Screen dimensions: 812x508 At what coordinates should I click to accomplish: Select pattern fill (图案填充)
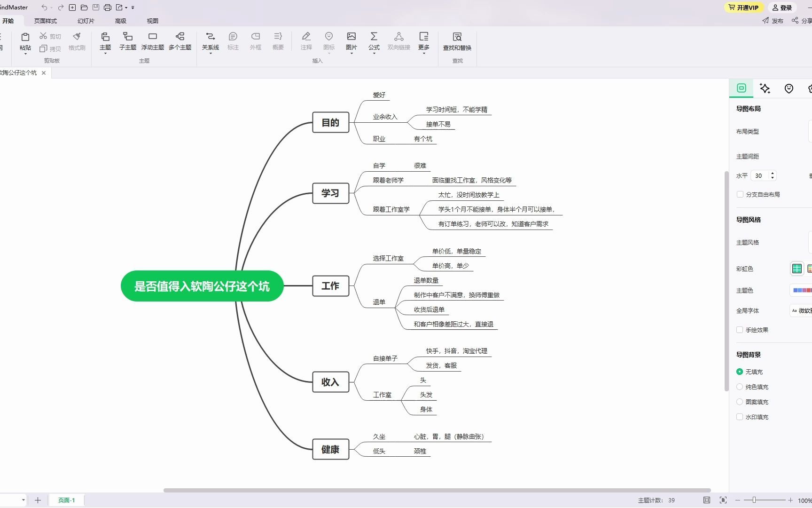(x=740, y=402)
